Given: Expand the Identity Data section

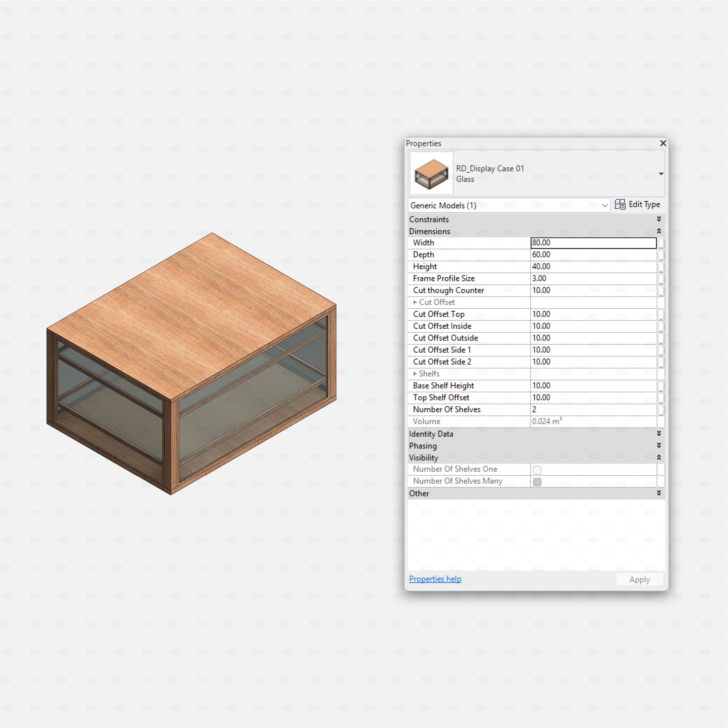Looking at the screenshot, I should coord(659,434).
